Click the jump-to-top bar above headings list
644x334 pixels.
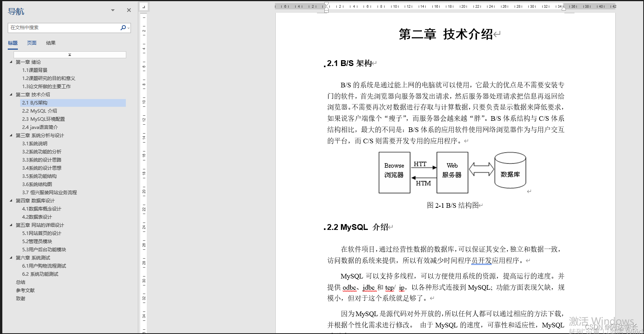pos(70,55)
